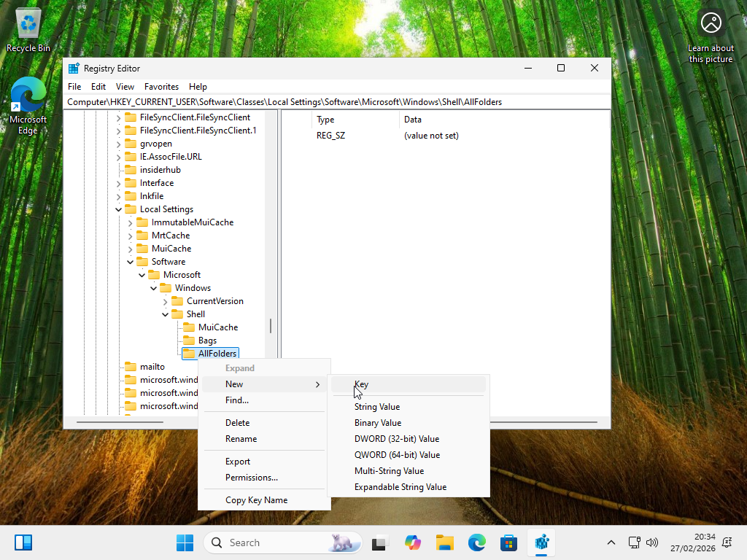Launch Copilot from the taskbar
The height and width of the screenshot is (560, 747).
tap(413, 542)
